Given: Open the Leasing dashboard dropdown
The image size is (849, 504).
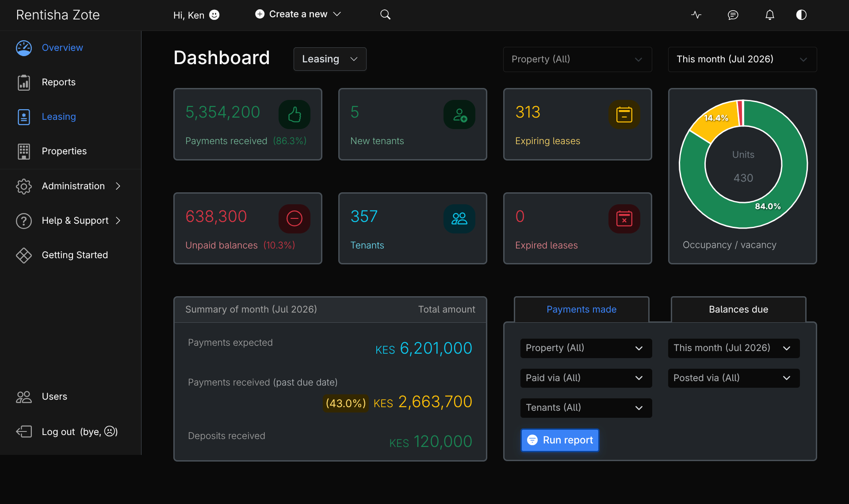Looking at the screenshot, I should 330,59.
